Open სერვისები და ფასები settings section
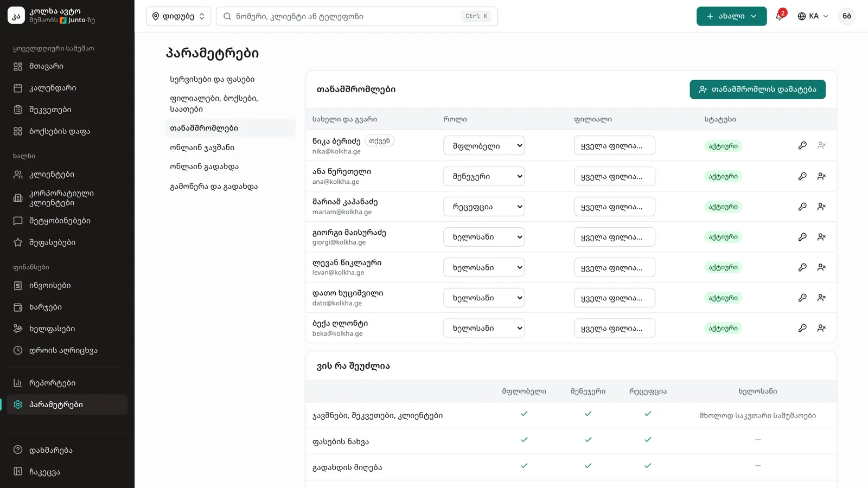Screen dimensions: 868x488 click(x=231, y=79)
